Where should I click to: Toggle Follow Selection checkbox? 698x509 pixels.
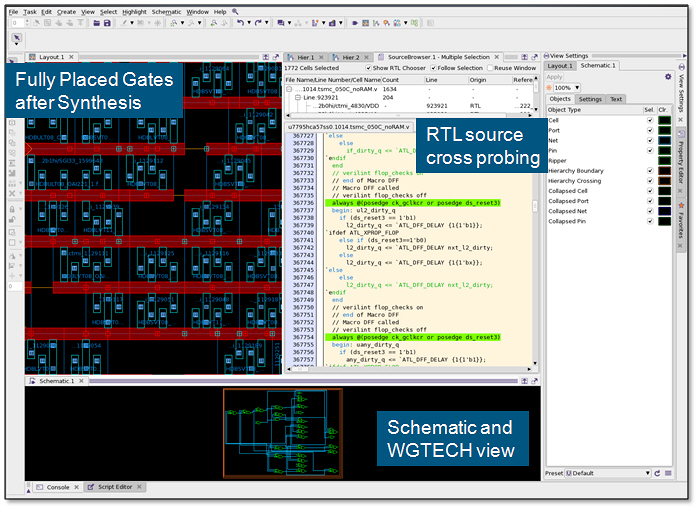click(x=433, y=68)
